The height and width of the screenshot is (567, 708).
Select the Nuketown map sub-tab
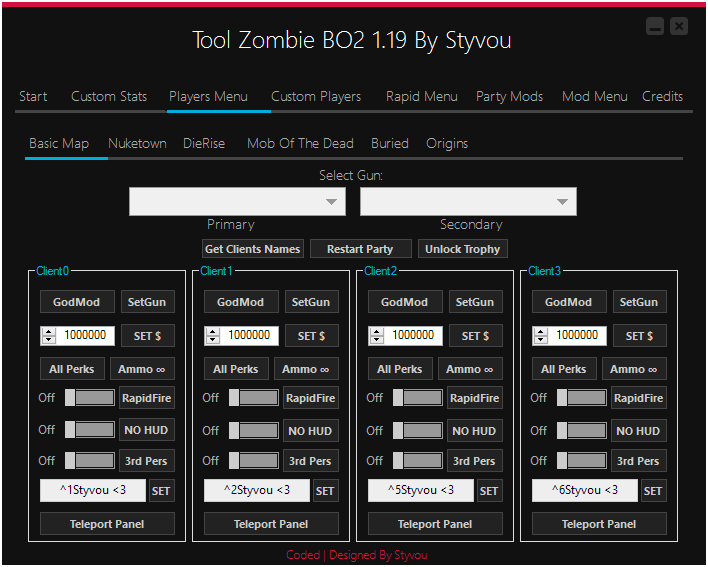137,144
